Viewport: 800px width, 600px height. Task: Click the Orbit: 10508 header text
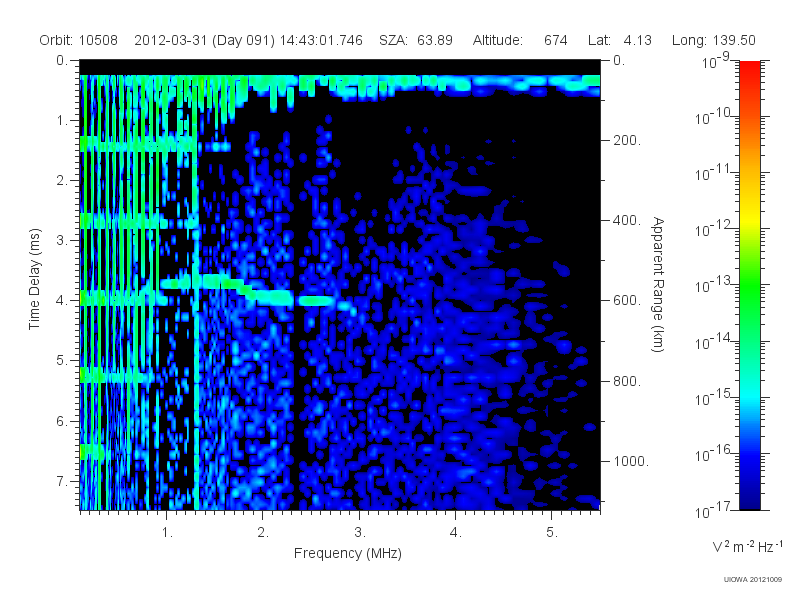[79, 40]
